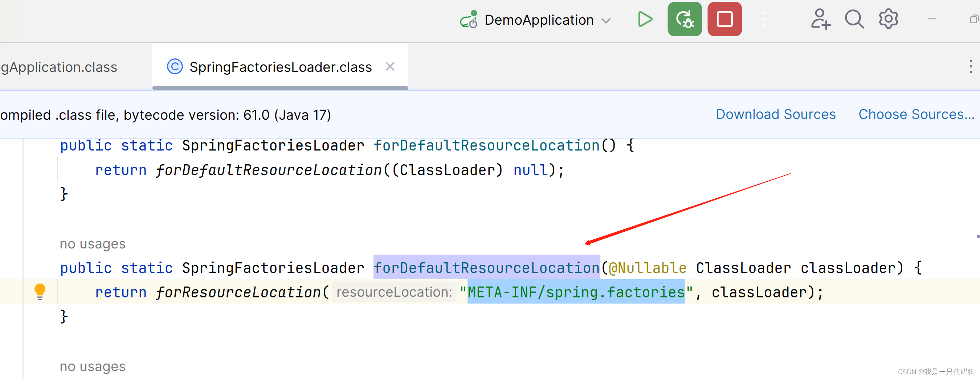Open Settings via the gear icon
Screen dimensions: 980x379
[x=888, y=18]
